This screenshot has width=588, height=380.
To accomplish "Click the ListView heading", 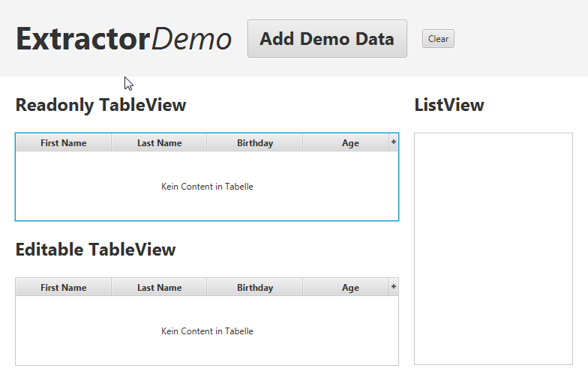I will point(448,105).
